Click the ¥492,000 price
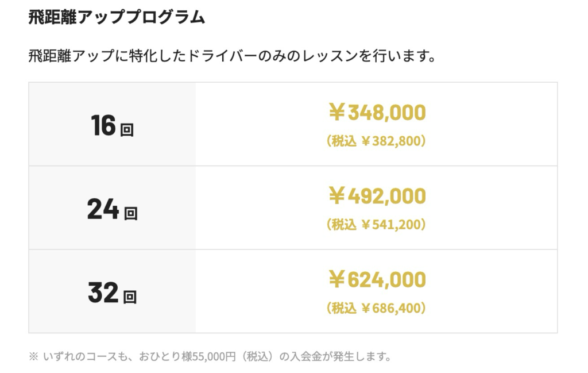The height and width of the screenshot is (373, 588). (x=377, y=197)
